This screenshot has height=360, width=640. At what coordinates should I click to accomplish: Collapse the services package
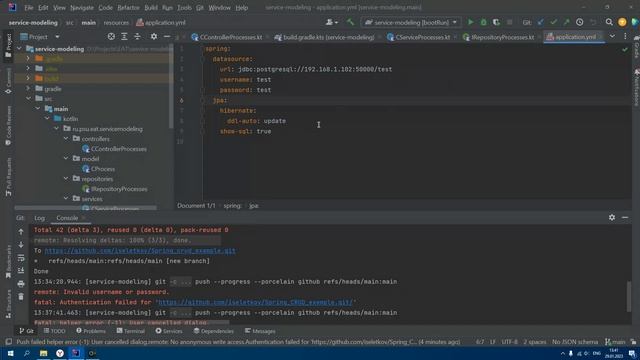(66, 198)
